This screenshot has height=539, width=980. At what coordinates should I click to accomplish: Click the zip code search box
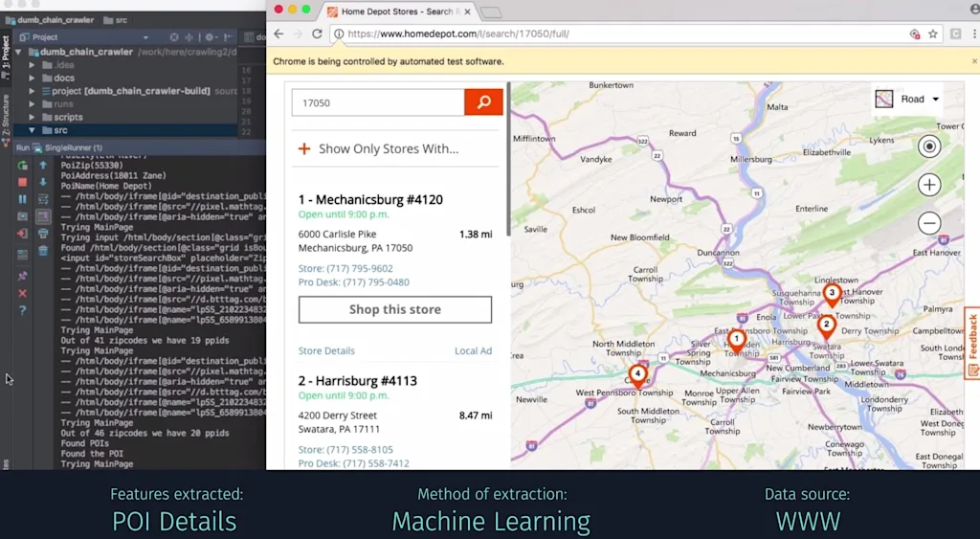[378, 102]
